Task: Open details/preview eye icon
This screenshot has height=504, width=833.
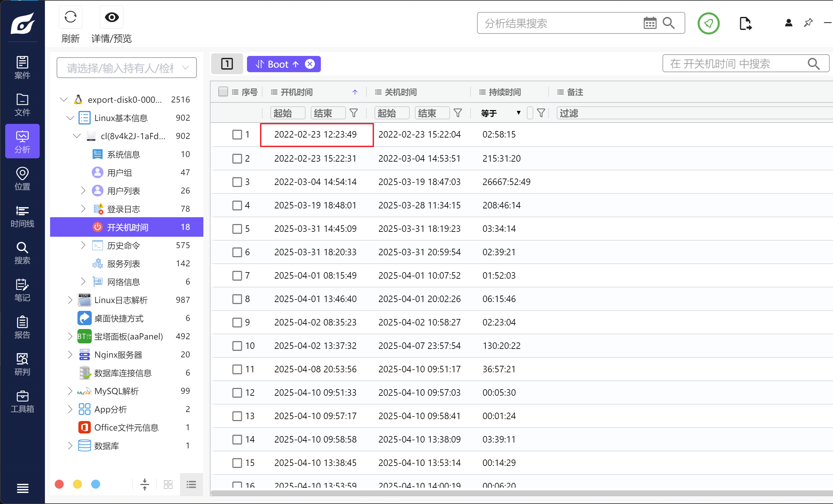Action: coord(112,17)
